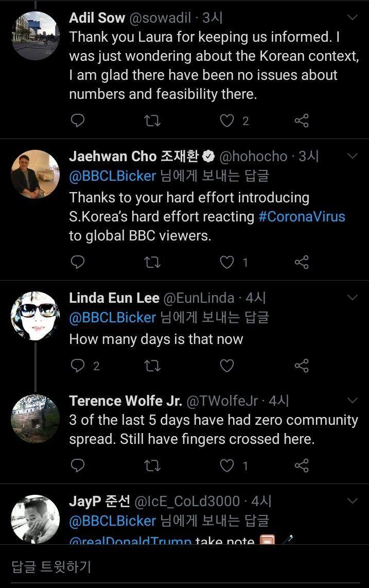Open chevron menu on JayP's tweet
This screenshot has height=588, width=369.
(x=353, y=500)
